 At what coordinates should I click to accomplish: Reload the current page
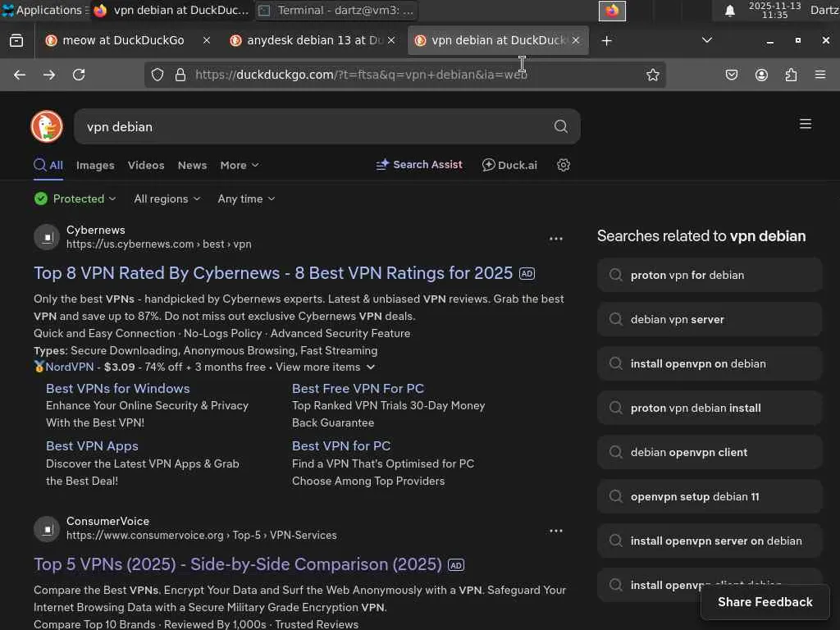tap(79, 75)
